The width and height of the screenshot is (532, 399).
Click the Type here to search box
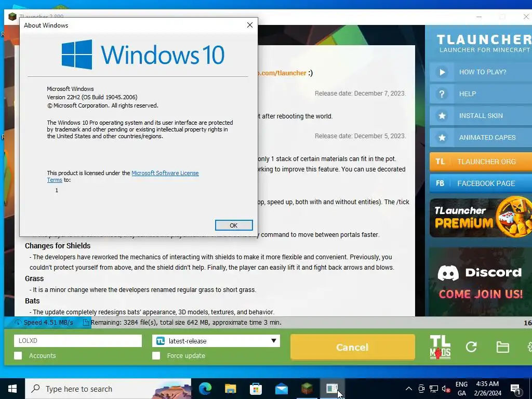pyautogui.click(x=108, y=389)
